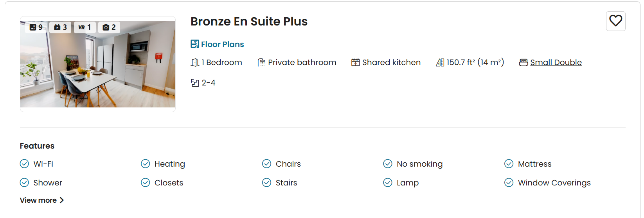The height and width of the screenshot is (218, 644).
Task: Open the Small Double bed link
Action: [556, 62]
